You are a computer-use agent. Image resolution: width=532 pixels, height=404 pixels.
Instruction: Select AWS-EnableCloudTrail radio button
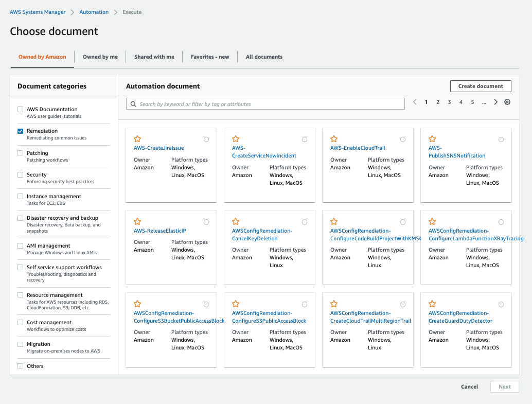point(403,139)
